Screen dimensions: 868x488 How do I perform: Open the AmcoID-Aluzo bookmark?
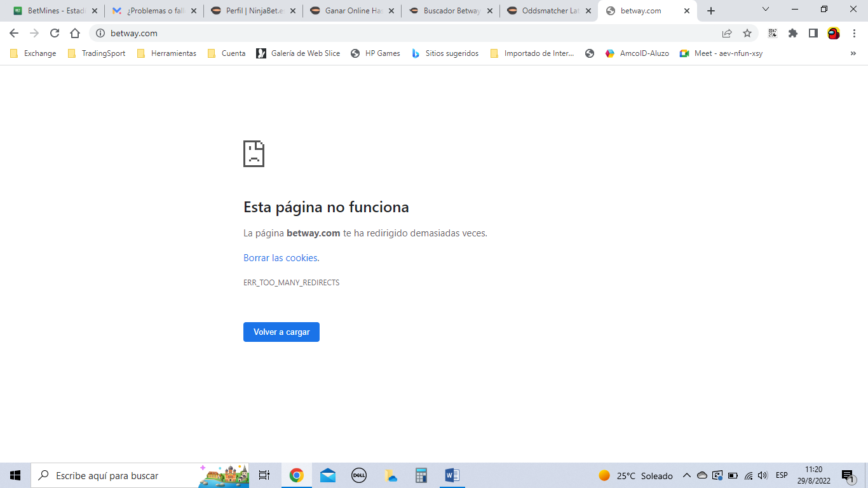pos(637,53)
